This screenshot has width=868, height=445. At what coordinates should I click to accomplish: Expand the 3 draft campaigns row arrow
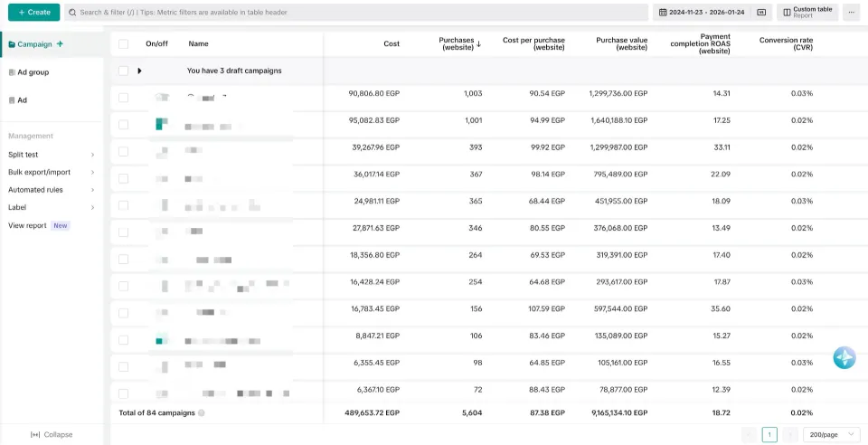pyautogui.click(x=139, y=71)
